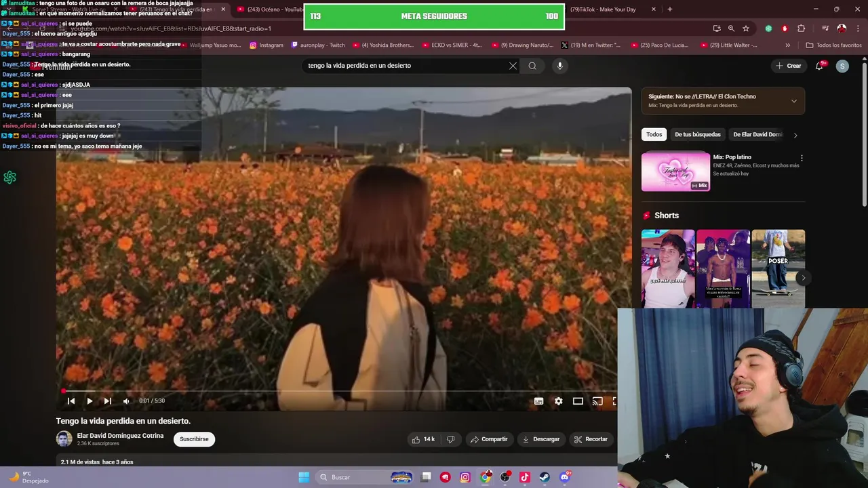Toggle theater mode in the player
Image resolution: width=868 pixels, height=488 pixels.
pyautogui.click(x=578, y=401)
